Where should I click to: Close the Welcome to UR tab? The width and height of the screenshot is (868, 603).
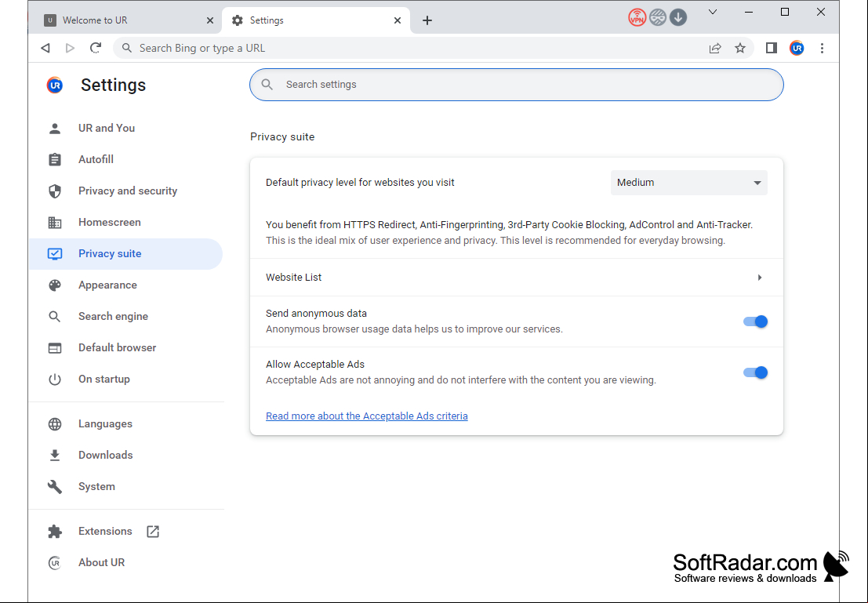[x=210, y=20]
